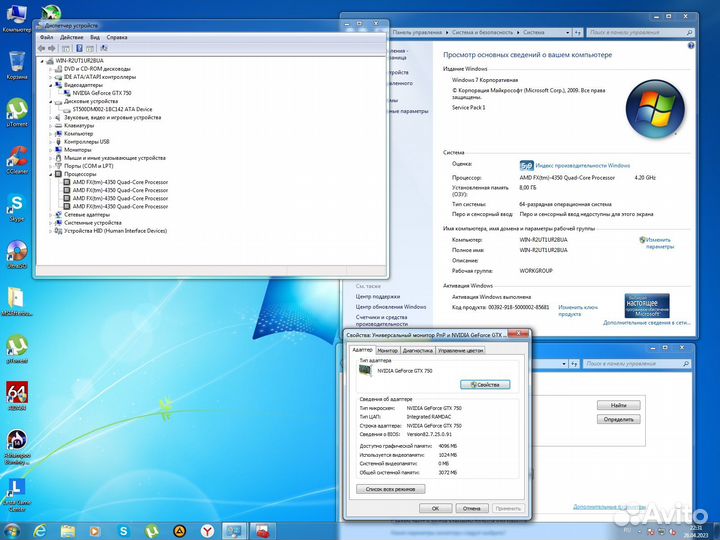Image resolution: width=720 pixels, height=540 pixels.
Task: Click the AIMP icon in the taskbar
Action: point(179,530)
